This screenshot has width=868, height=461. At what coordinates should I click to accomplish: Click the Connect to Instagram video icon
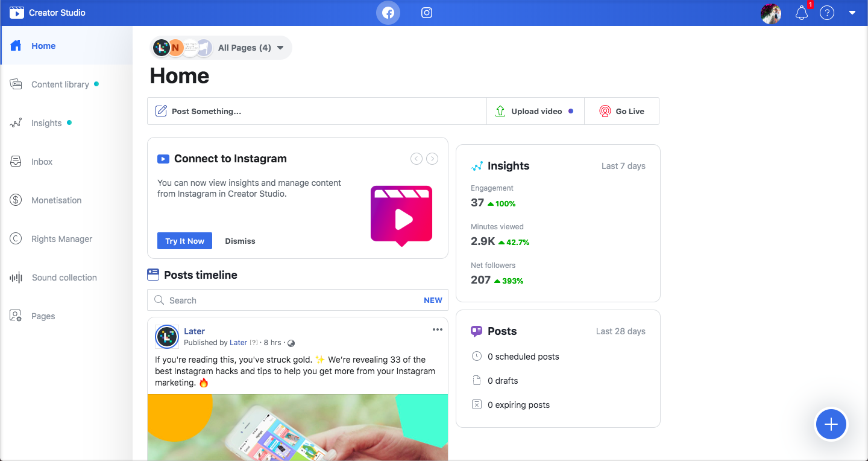[x=163, y=159]
